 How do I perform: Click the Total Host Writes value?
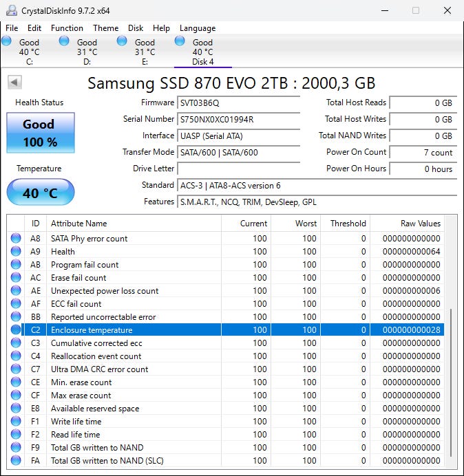pos(423,119)
